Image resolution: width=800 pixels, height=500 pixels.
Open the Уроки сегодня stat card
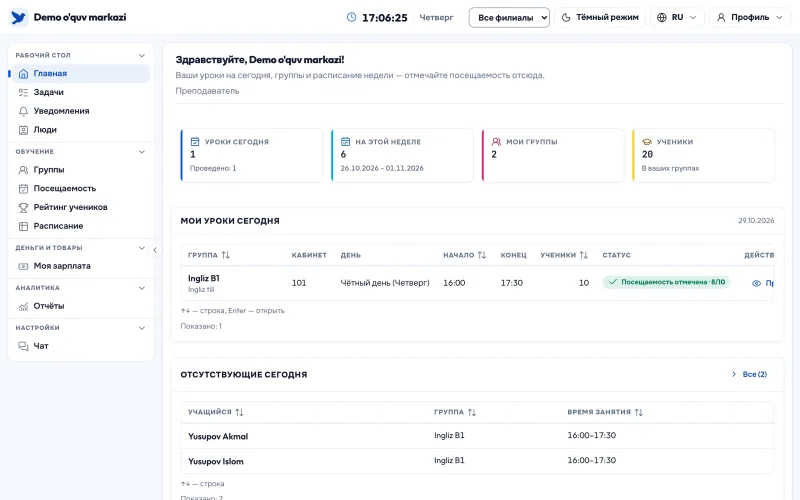coord(252,156)
